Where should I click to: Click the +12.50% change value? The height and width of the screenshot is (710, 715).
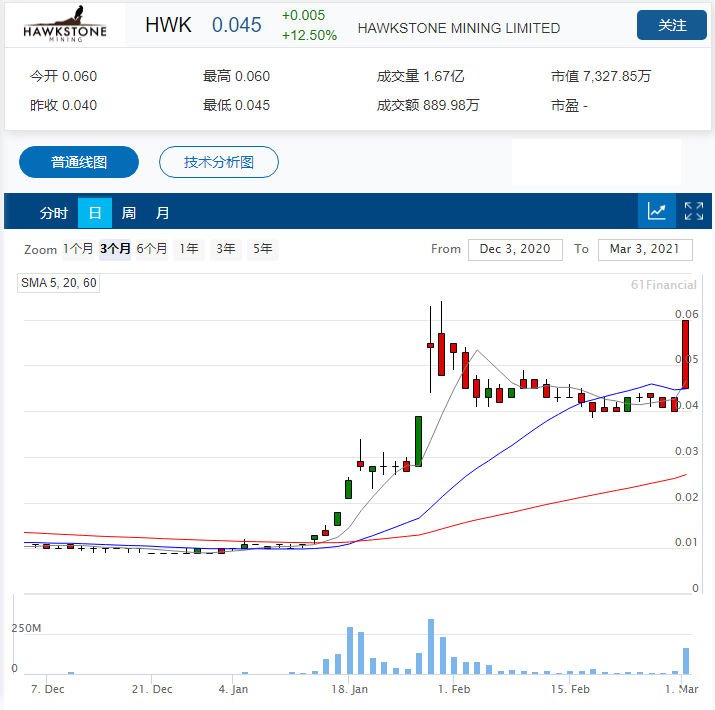click(309, 35)
